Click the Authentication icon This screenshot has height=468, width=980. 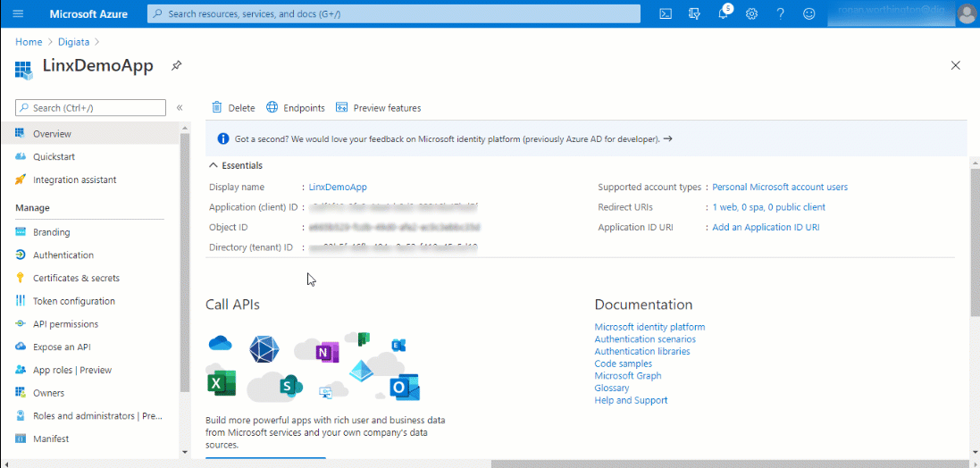coord(20,255)
